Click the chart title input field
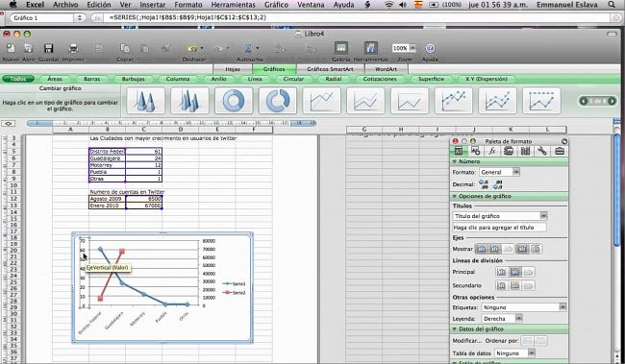625x364 pixels. [x=499, y=228]
